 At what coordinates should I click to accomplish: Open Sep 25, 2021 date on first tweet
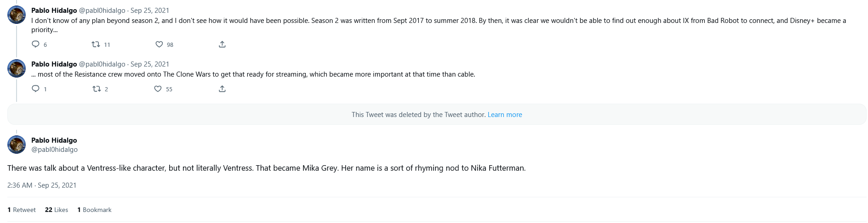(149, 11)
